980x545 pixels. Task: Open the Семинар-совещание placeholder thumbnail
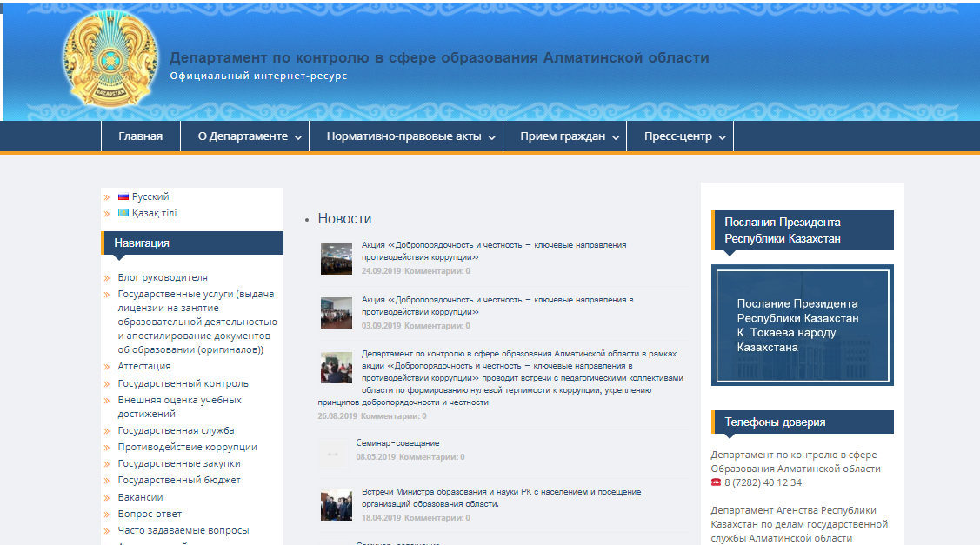coord(334,454)
